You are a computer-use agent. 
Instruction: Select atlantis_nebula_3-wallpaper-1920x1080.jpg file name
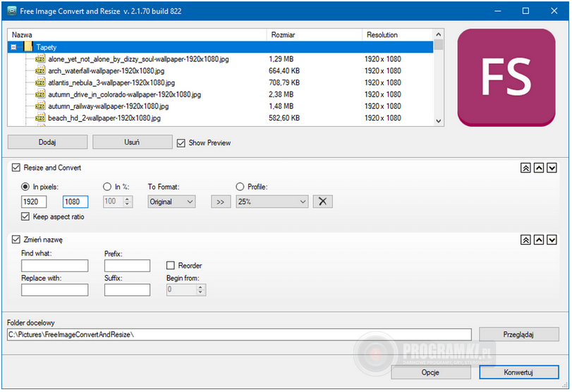(111, 82)
